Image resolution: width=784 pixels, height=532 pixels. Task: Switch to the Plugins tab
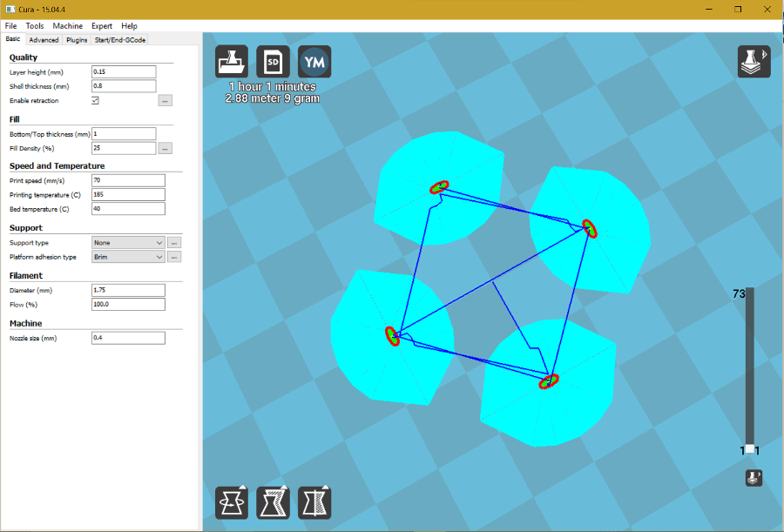click(x=77, y=39)
